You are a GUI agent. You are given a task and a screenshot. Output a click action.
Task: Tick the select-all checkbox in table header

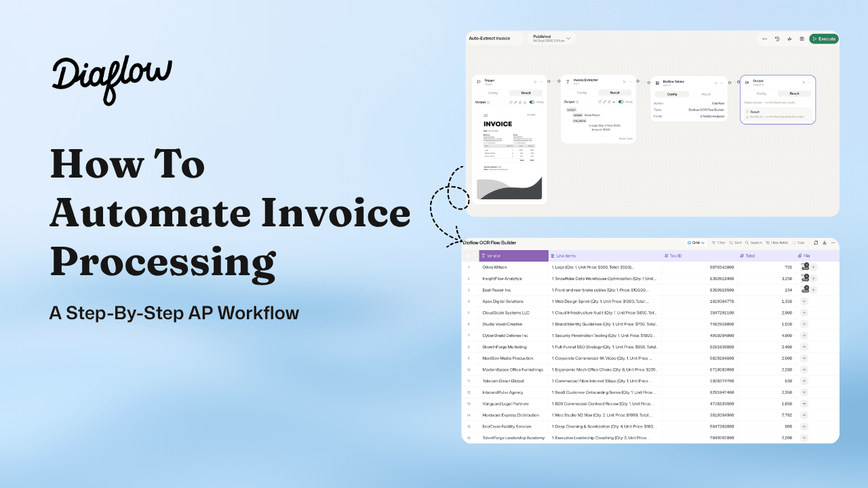pos(469,256)
